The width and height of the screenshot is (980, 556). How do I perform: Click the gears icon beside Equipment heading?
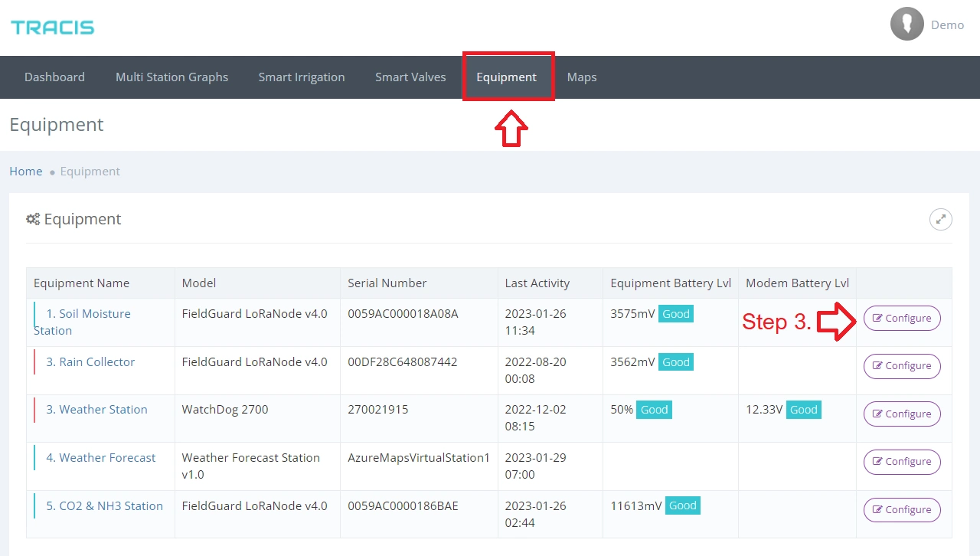click(33, 219)
